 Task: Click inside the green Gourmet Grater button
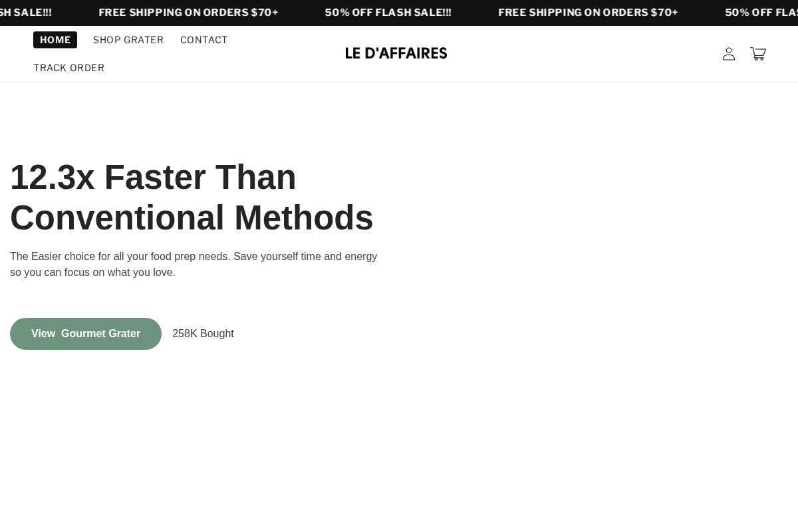86,333
